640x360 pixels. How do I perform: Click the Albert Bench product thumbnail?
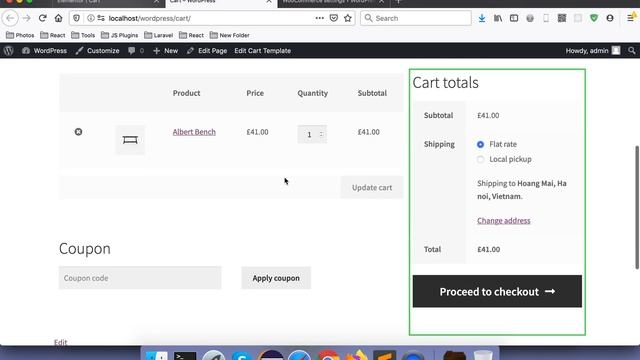pyautogui.click(x=130, y=140)
